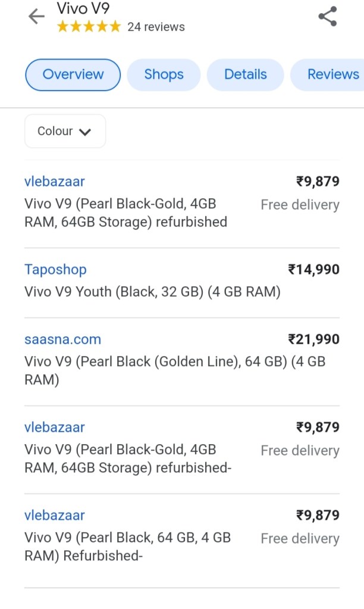Open the 24 reviews link
The image size is (364, 609).
tap(156, 27)
